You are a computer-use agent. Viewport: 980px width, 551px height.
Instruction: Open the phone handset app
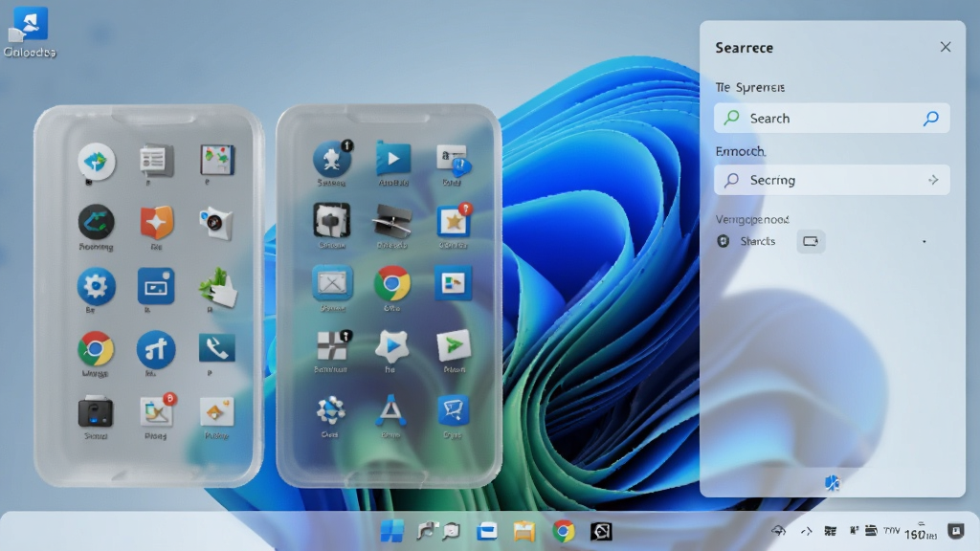[x=216, y=348]
